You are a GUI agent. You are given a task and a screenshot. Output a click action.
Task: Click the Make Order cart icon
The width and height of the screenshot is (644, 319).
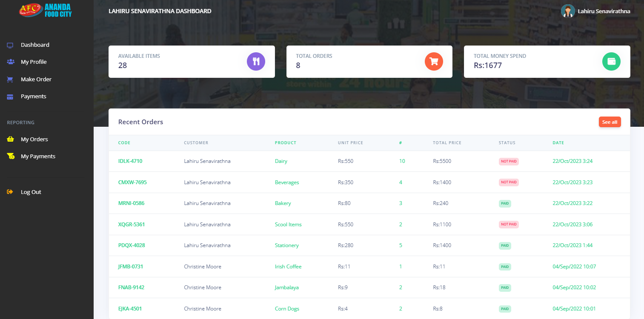(10, 79)
